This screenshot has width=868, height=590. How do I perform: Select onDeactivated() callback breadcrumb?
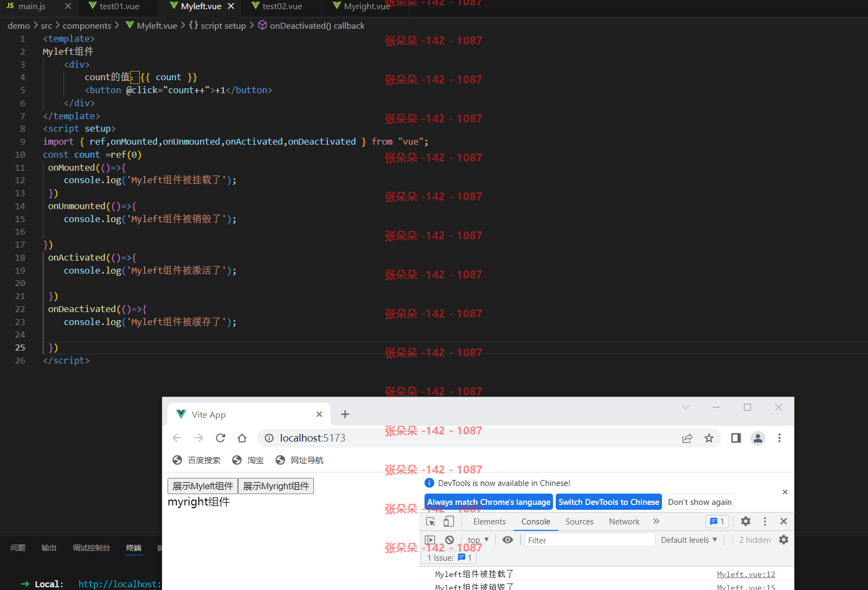311,25
